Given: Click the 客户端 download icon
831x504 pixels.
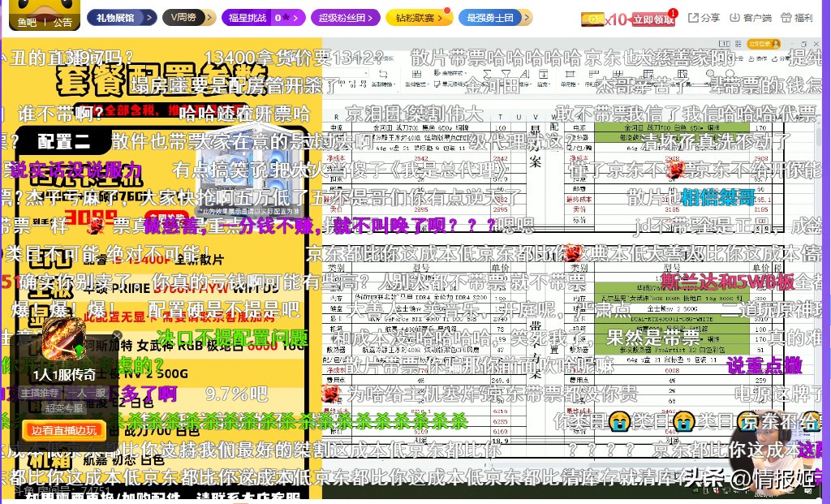Looking at the screenshot, I should pyautogui.click(x=735, y=18).
